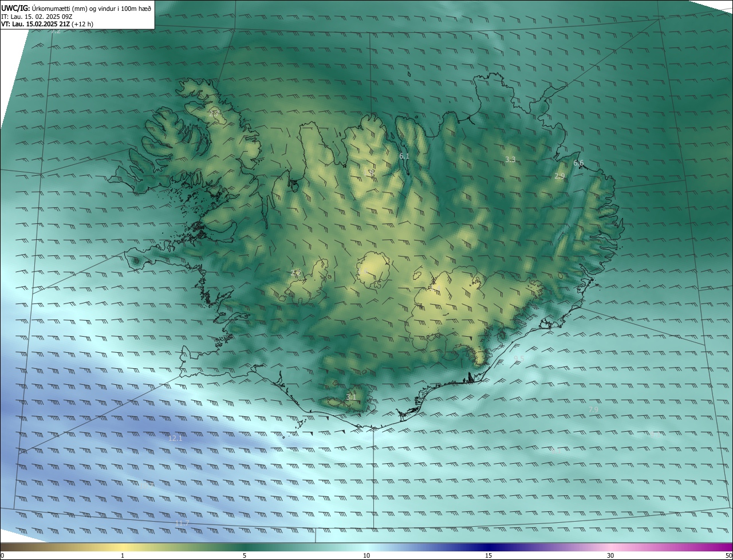
Task: Click the color scale label 5
Action: click(x=245, y=555)
